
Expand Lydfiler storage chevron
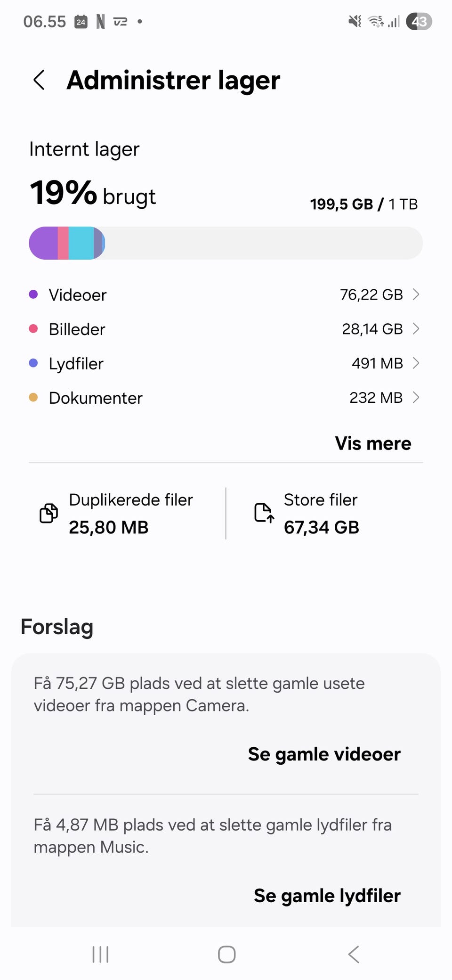coord(416,363)
